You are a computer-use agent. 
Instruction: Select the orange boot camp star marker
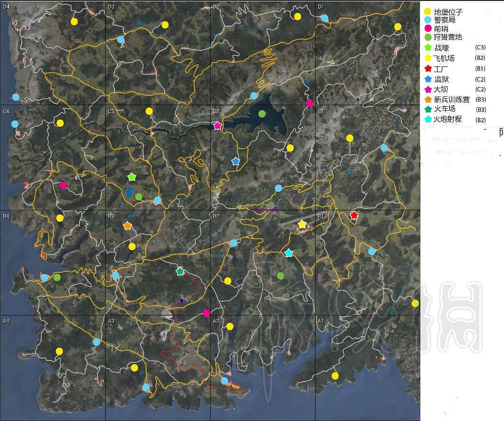tap(127, 226)
